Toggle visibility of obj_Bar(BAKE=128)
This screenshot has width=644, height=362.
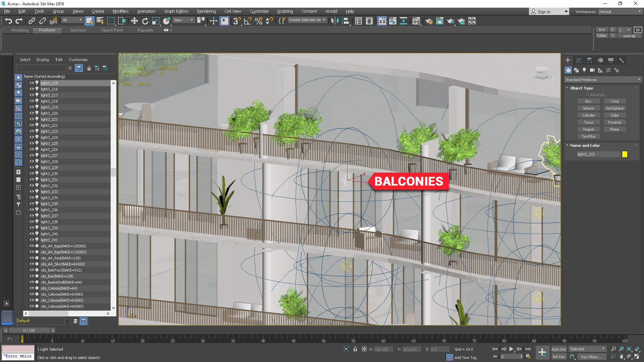pos(32,276)
